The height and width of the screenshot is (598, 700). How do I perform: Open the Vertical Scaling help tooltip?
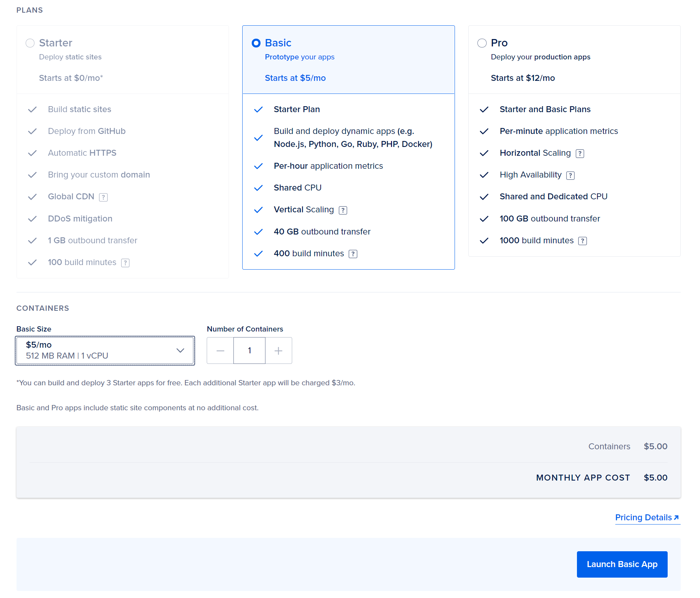[343, 210]
